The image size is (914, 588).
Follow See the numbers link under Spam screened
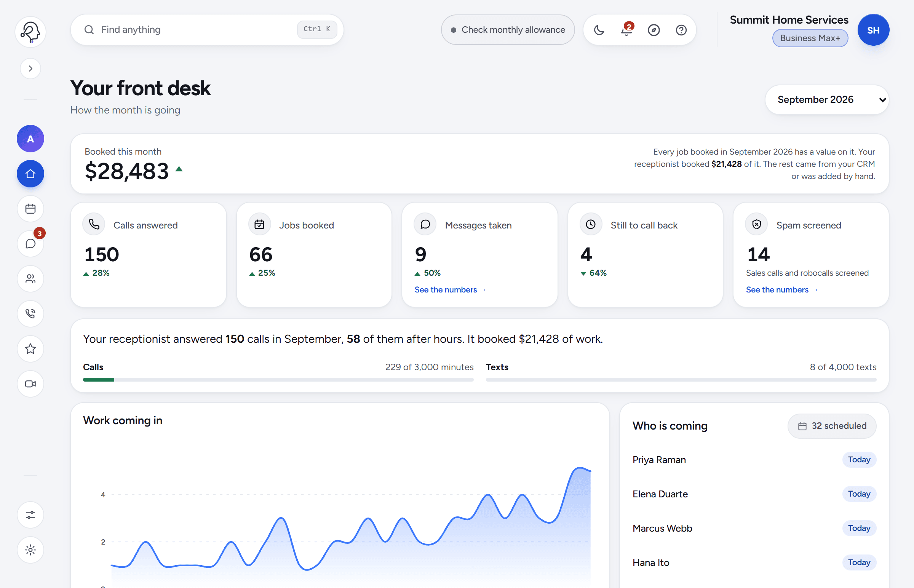(781, 290)
